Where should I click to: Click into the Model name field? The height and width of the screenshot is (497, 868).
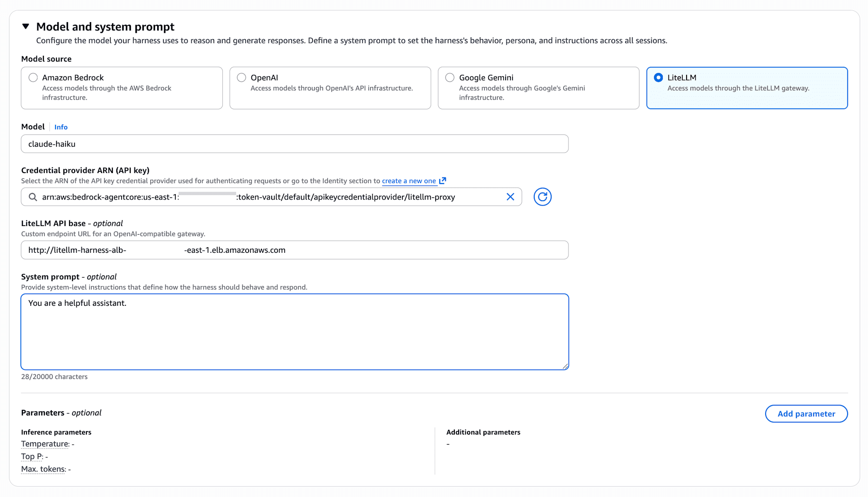tap(295, 144)
